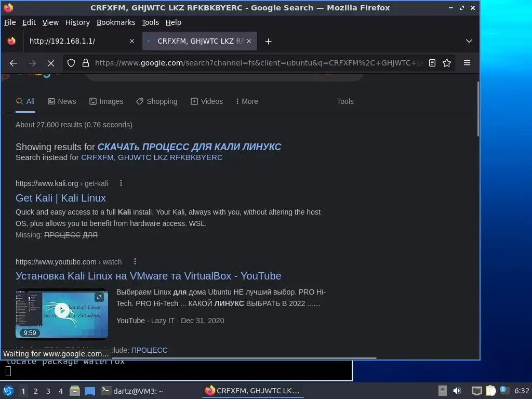Open a new tab with plus button
532x399 pixels.
point(268,42)
